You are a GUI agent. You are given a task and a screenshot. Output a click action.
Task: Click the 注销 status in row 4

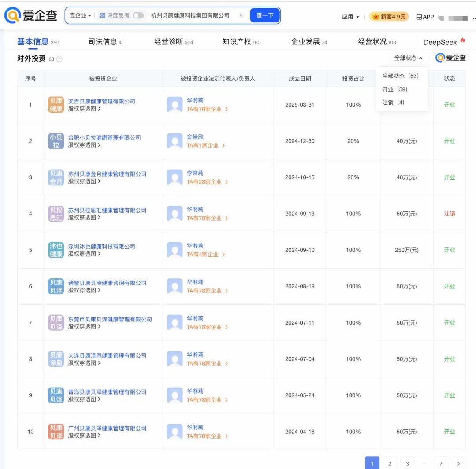(x=449, y=214)
